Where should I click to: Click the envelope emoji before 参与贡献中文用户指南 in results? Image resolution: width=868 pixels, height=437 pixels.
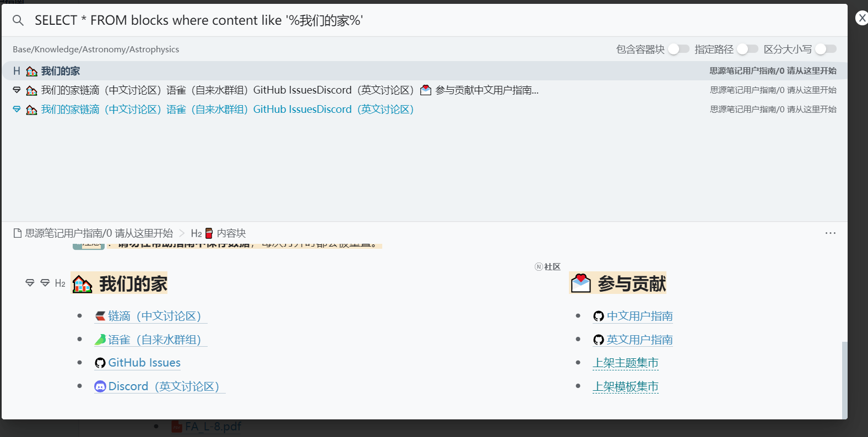coord(426,90)
